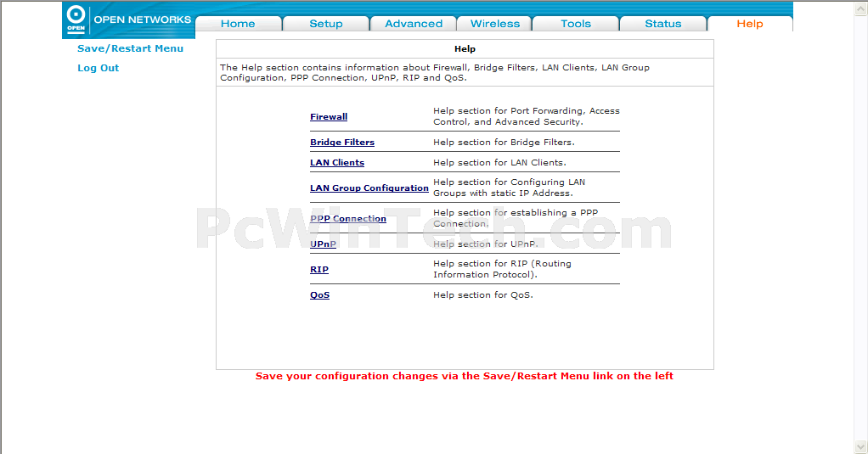Click 'Help section for LAN Clients.' text
This screenshot has height=454, width=868.
pos(499,163)
